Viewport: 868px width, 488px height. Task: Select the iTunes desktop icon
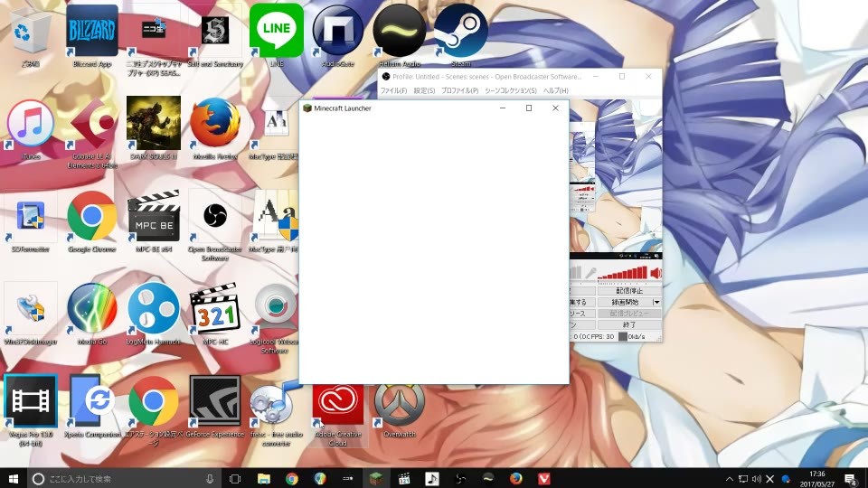[x=31, y=129]
